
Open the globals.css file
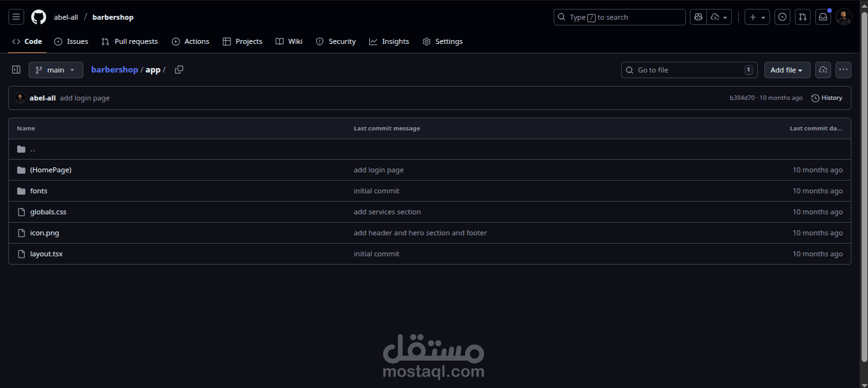point(48,212)
